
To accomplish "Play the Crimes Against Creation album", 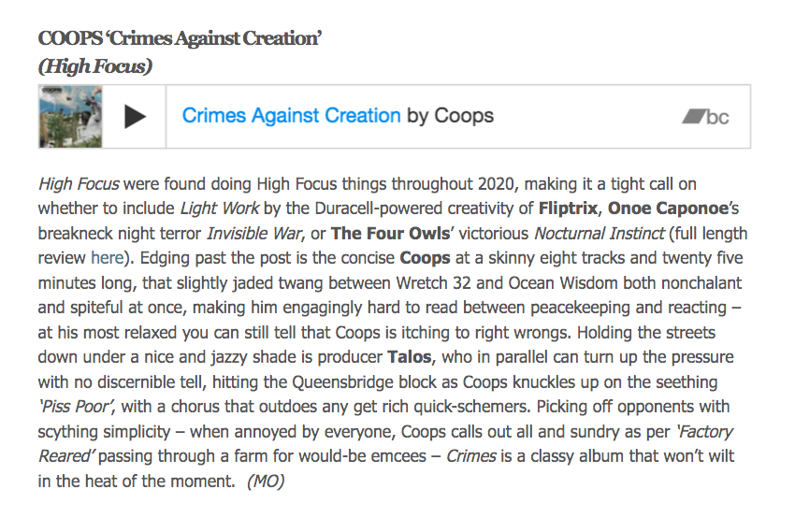I will pyautogui.click(x=136, y=117).
